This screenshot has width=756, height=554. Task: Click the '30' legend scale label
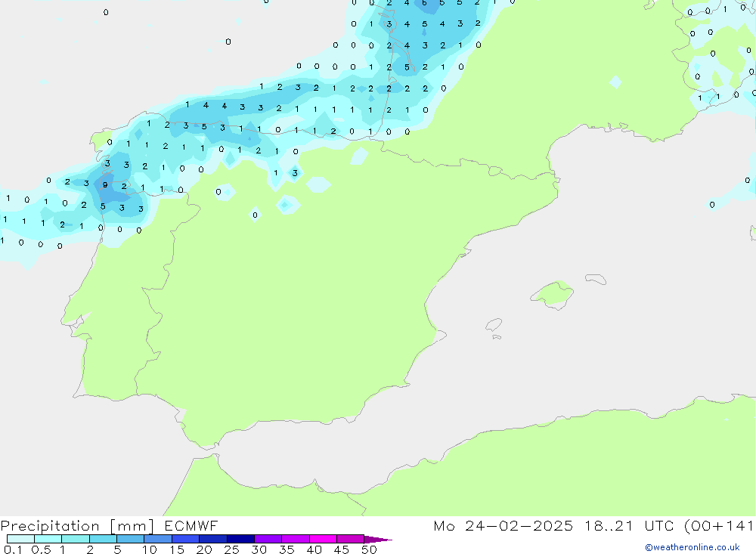tap(259, 549)
